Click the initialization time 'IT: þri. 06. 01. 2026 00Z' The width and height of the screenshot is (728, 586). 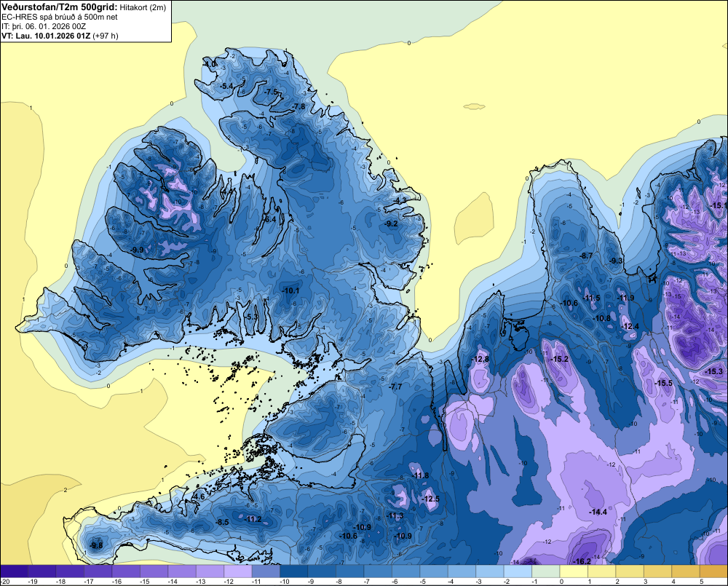pyautogui.click(x=44, y=26)
